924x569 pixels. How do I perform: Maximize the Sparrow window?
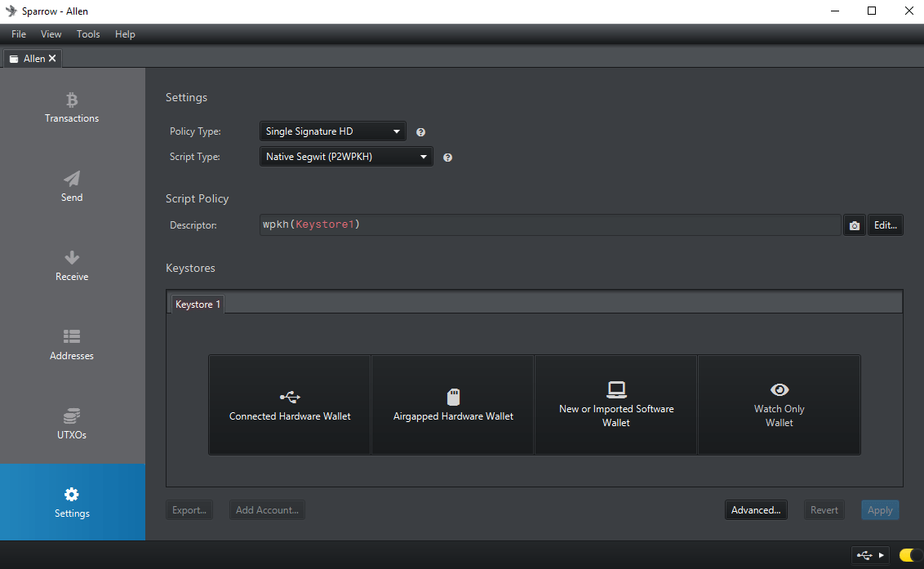(x=872, y=11)
